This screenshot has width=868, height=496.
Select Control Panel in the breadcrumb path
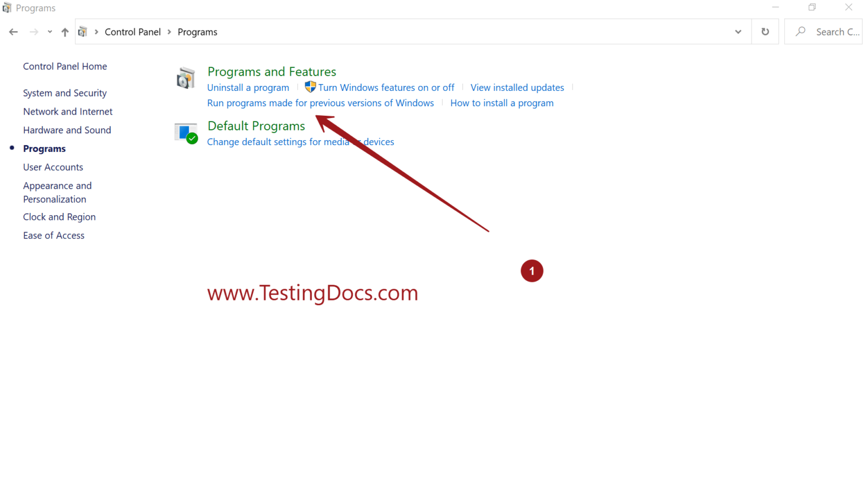[133, 32]
